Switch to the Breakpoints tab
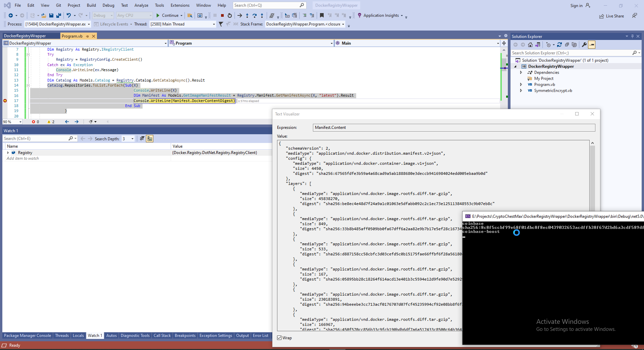Viewport: 644px width, 350px height. [185, 336]
